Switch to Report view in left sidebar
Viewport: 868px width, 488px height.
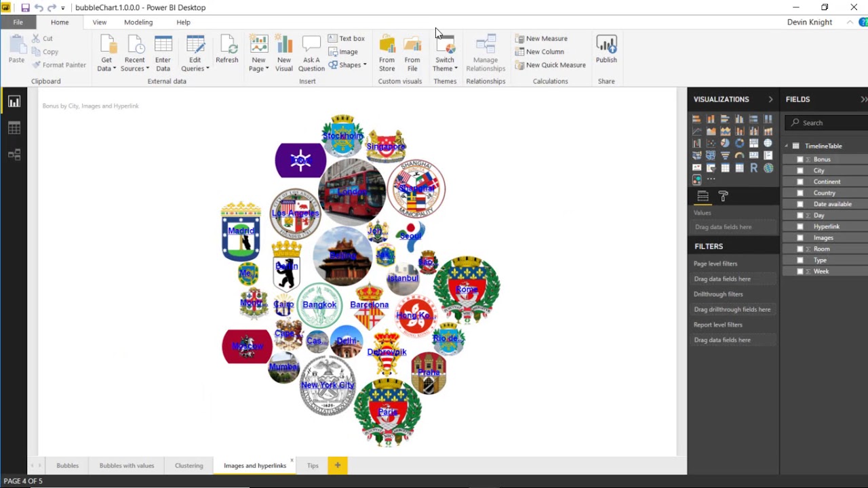14,102
